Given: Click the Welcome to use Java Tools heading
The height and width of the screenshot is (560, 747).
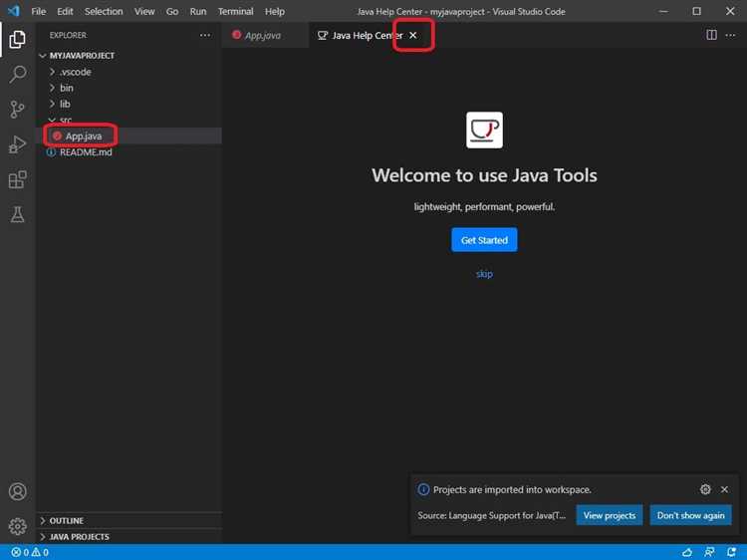Looking at the screenshot, I should pos(484,175).
